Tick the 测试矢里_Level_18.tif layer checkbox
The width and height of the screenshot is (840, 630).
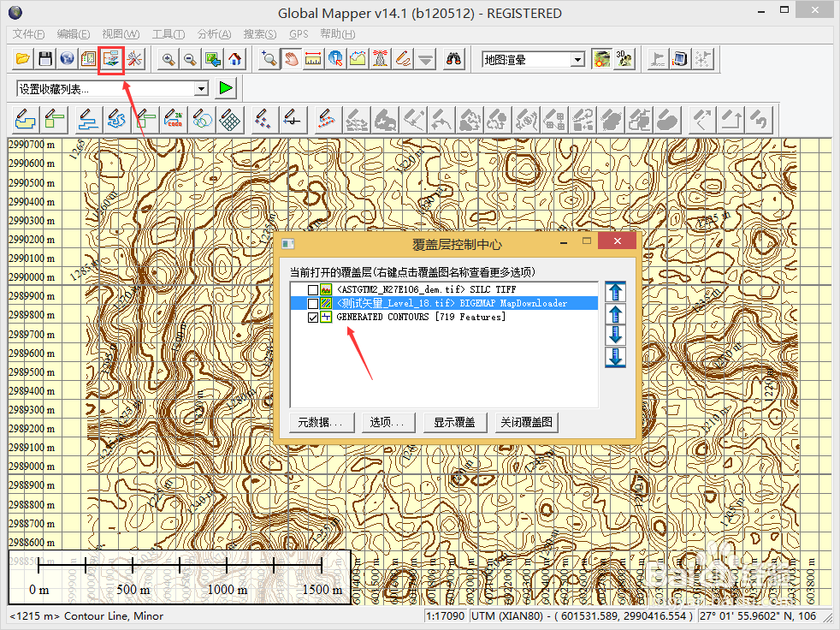coord(313,304)
